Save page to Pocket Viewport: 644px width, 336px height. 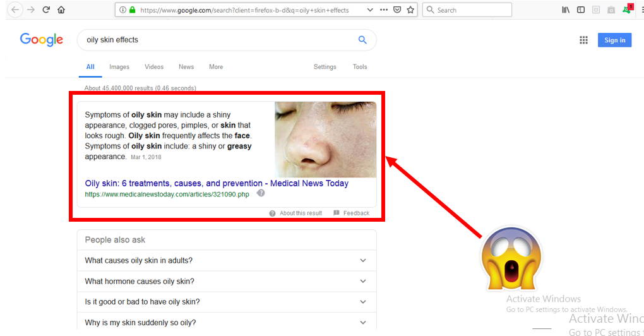[397, 10]
